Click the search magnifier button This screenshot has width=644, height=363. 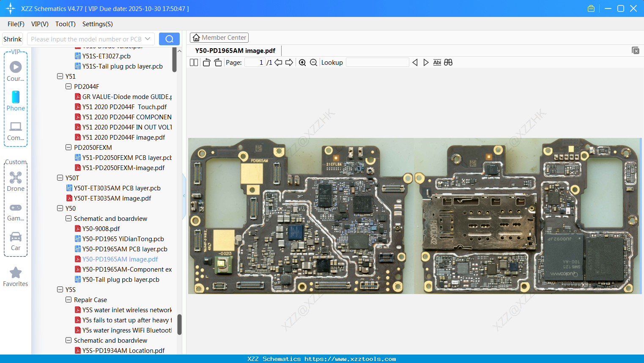[169, 39]
